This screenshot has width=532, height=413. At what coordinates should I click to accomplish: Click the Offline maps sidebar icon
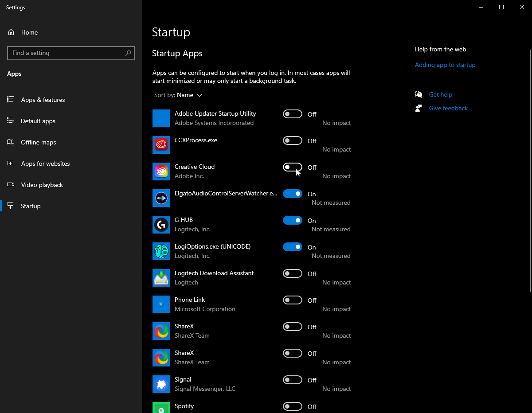click(x=11, y=142)
